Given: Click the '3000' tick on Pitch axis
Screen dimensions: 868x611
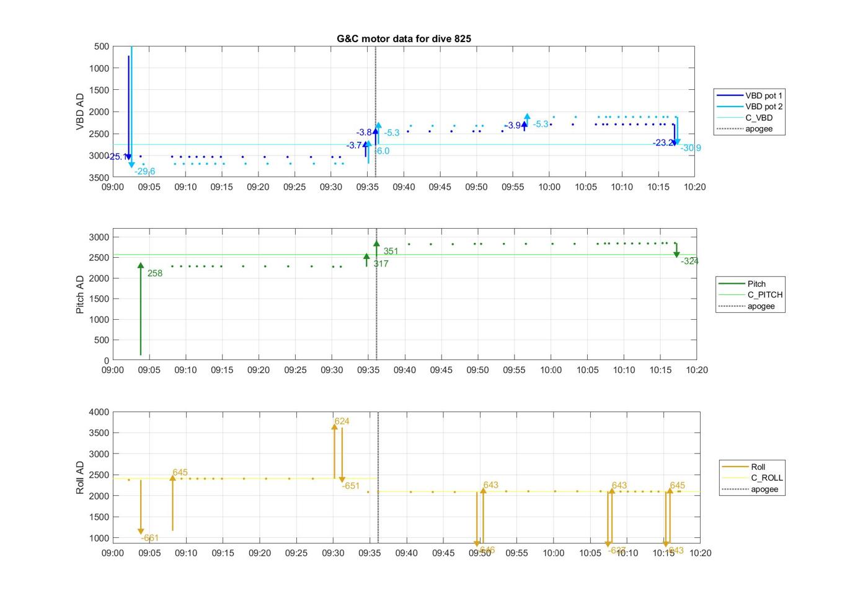Looking at the screenshot, I should click(99, 237).
